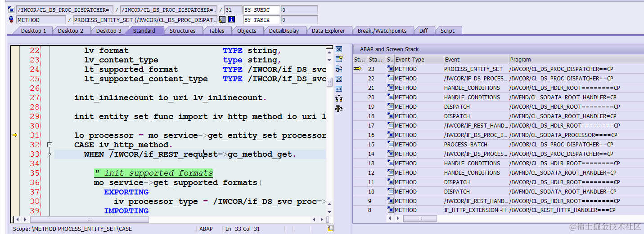Open the Objects tab
The image size is (644, 234).
pyautogui.click(x=247, y=31)
